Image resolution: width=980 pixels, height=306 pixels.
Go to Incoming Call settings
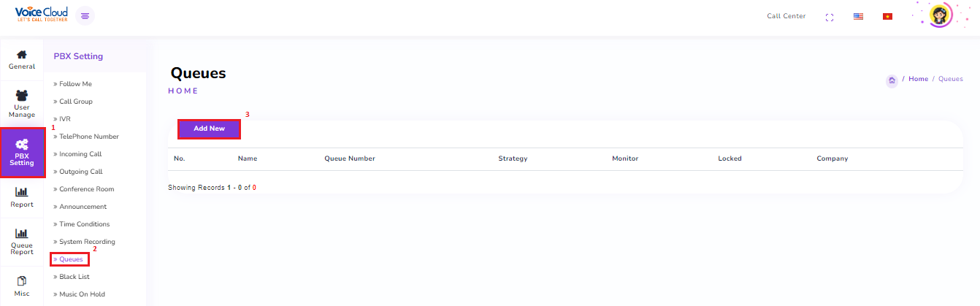point(80,154)
